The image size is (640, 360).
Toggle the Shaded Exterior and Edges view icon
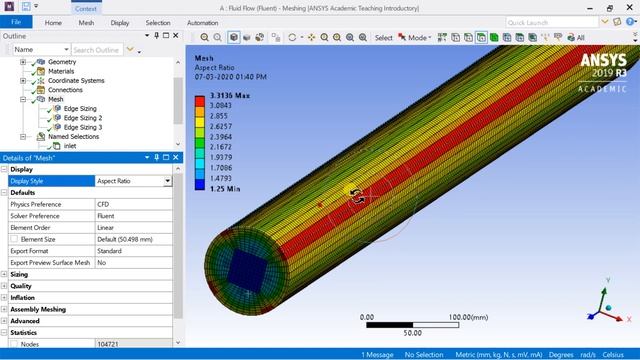[x=233, y=38]
